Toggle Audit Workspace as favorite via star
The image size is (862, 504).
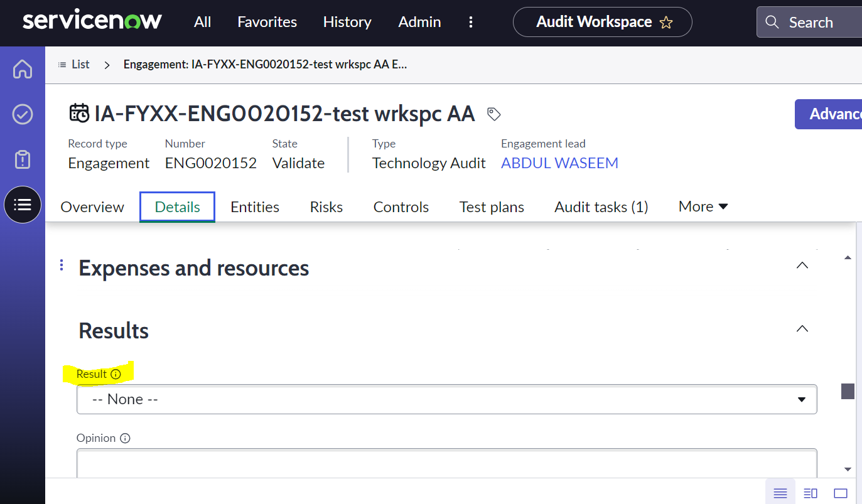[x=666, y=21]
